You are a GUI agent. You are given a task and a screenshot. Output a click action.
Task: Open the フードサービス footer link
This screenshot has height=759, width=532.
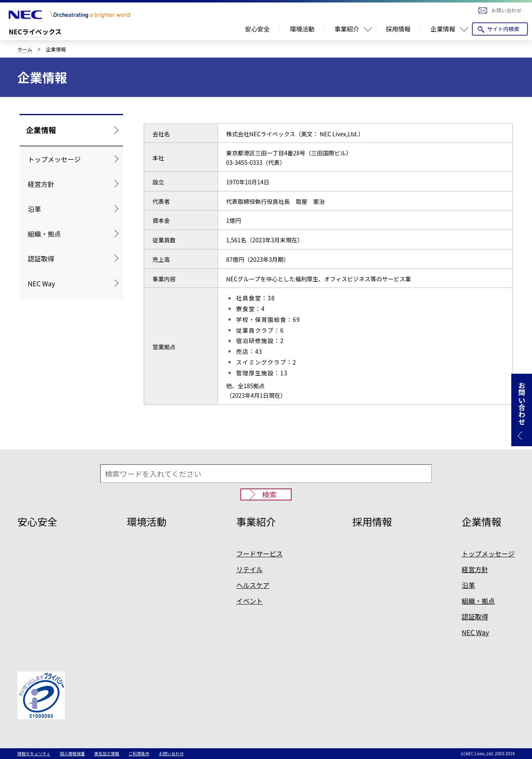point(259,554)
